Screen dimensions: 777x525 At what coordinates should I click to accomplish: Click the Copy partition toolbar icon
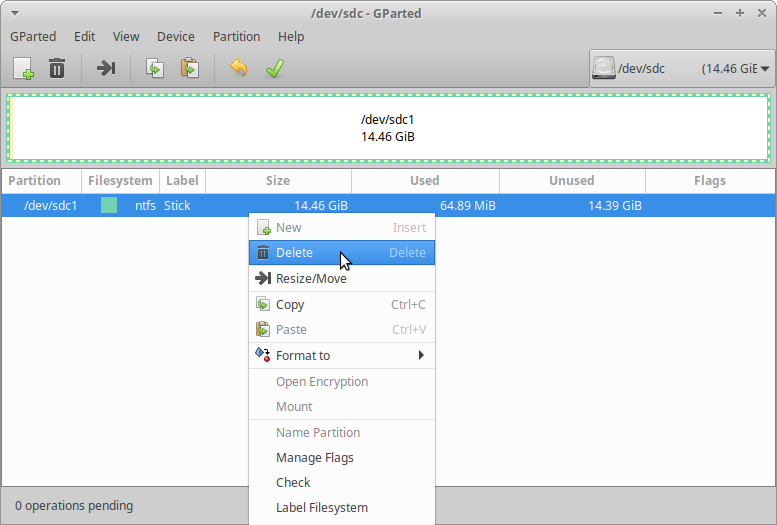(155, 68)
